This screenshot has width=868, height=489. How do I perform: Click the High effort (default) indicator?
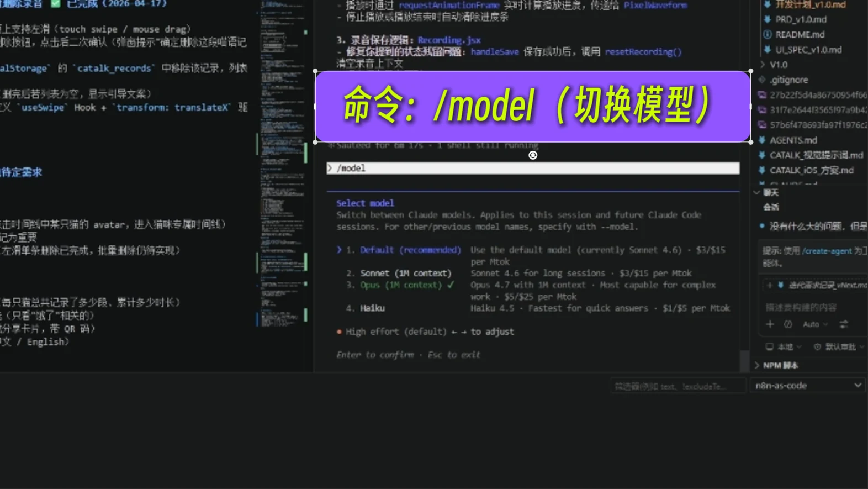[396, 332]
